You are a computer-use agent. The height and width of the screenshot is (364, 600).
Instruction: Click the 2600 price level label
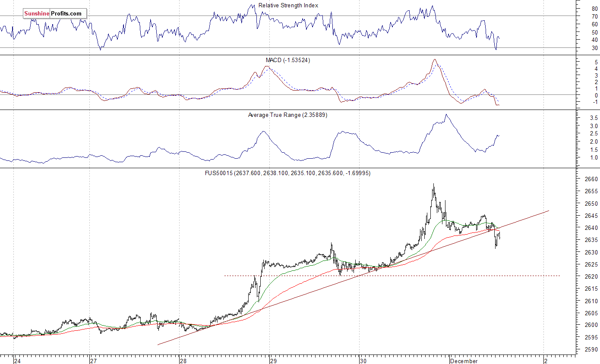tap(591, 325)
